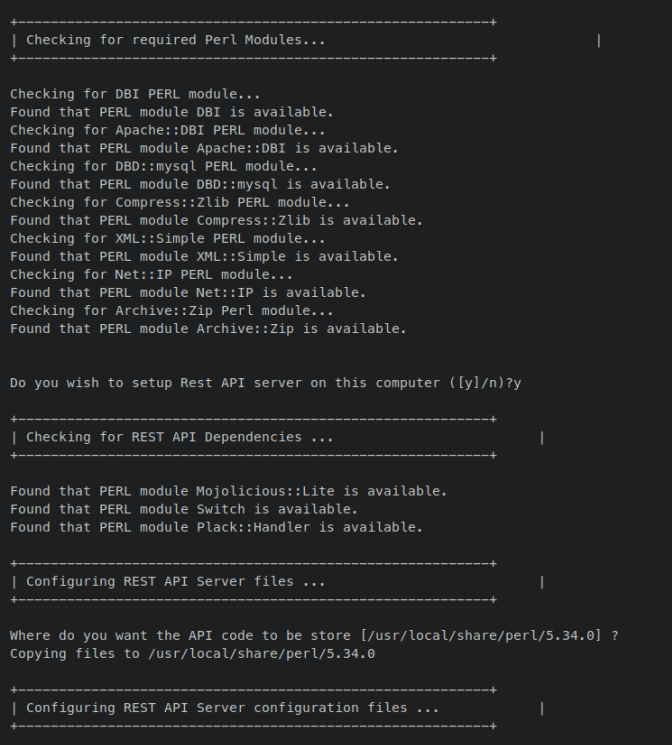Click the 'Checking for XML::Simple PERL module...' line
The image size is (672, 745).
pos(168,238)
